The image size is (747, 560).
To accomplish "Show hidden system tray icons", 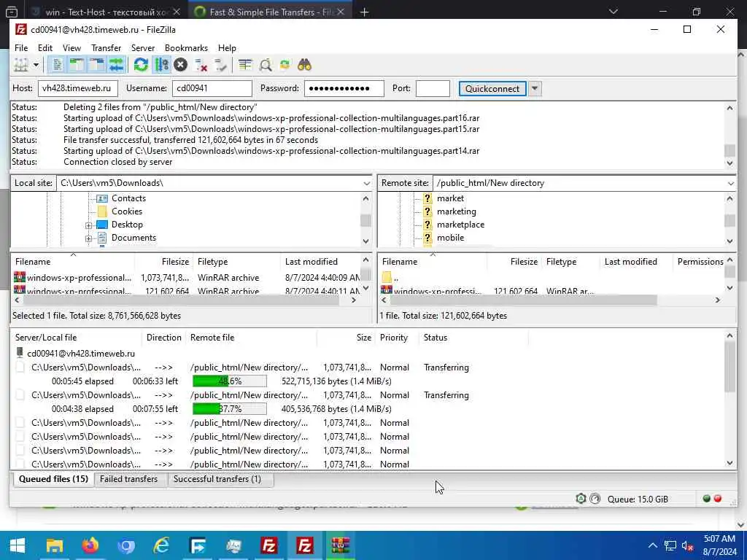I will pyautogui.click(x=653, y=545).
